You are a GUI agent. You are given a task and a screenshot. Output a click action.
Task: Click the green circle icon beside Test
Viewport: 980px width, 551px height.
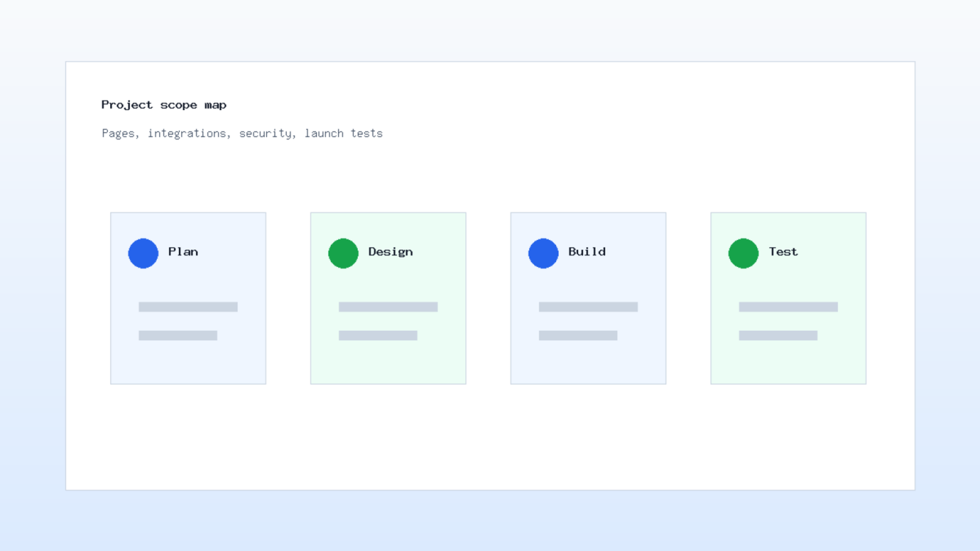(x=744, y=253)
